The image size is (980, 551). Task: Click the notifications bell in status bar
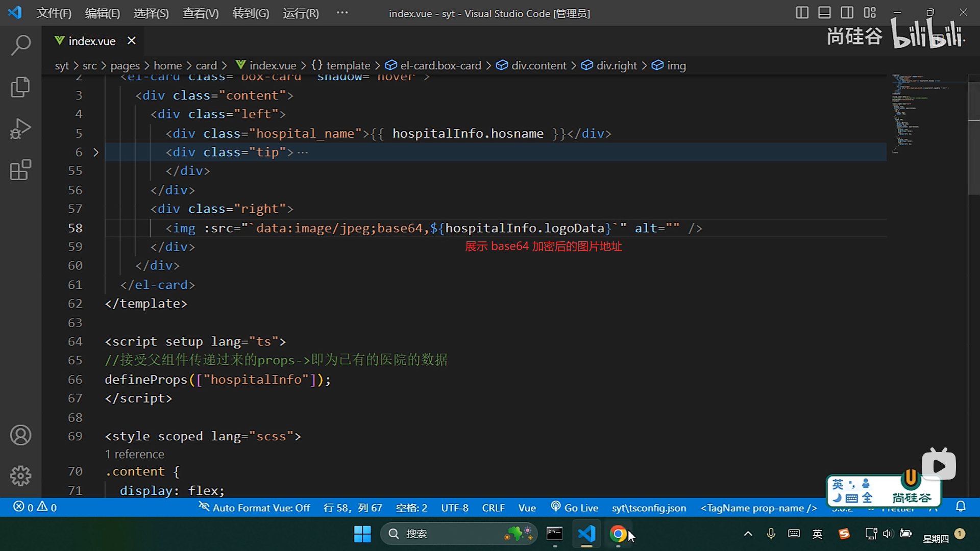click(961, 507)
